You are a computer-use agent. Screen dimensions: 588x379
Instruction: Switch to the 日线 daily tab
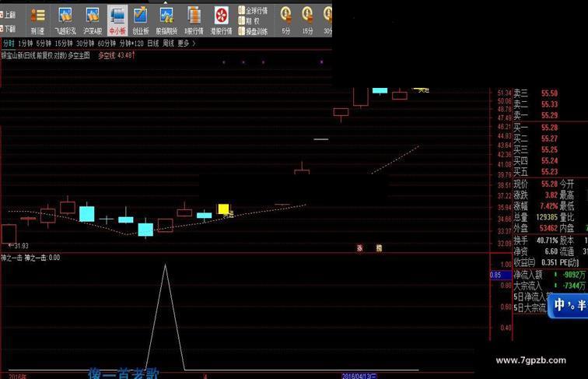coord(153,44)
